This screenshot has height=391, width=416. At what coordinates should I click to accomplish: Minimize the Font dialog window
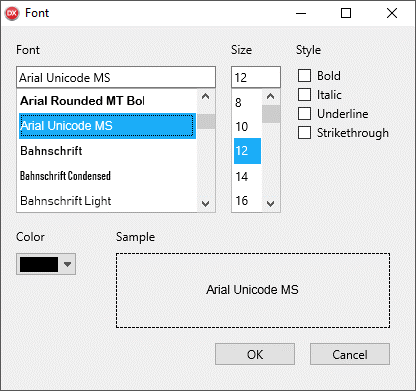click(301, 13)
